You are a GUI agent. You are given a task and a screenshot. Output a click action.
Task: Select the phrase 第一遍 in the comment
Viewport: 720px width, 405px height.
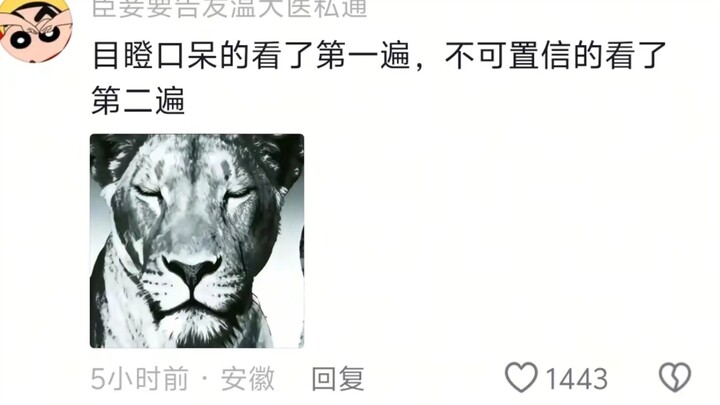[x=363, y=56]
